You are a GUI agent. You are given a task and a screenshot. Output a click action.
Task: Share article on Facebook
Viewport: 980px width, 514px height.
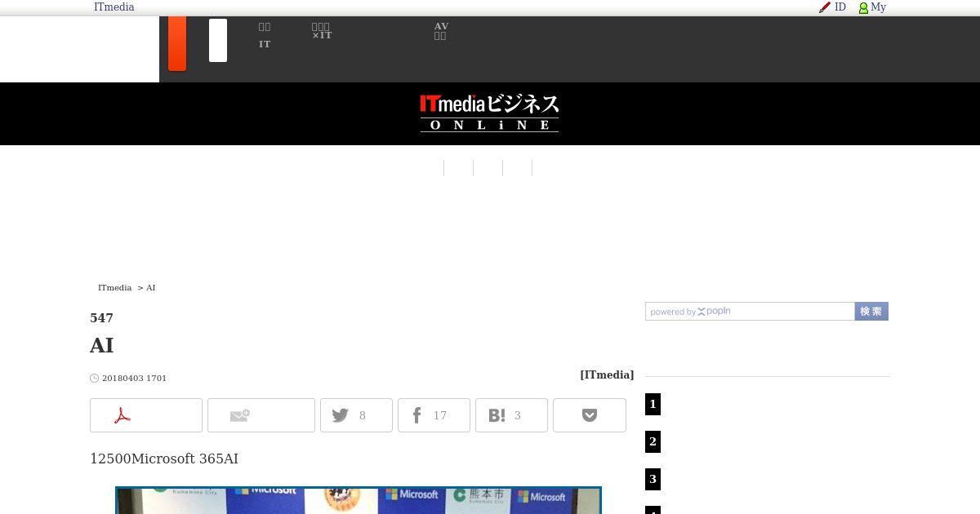click(x=434, y=415)
